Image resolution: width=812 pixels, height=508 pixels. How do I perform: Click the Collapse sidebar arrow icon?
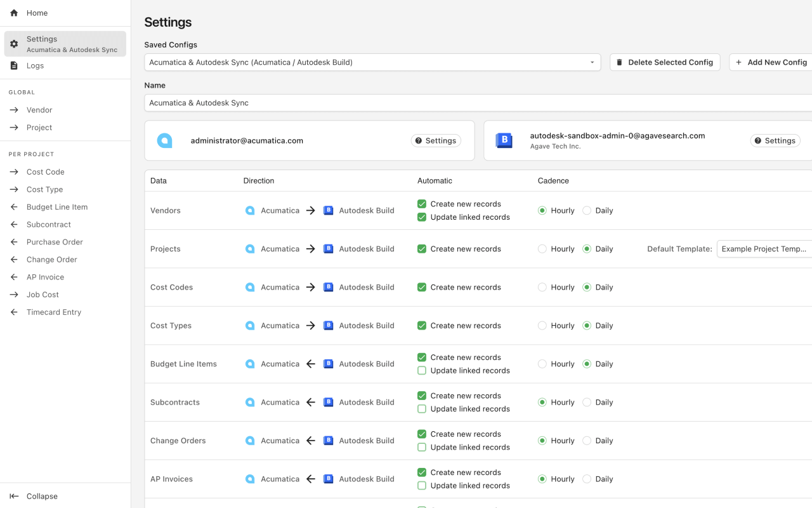click(x=14, y=496)
